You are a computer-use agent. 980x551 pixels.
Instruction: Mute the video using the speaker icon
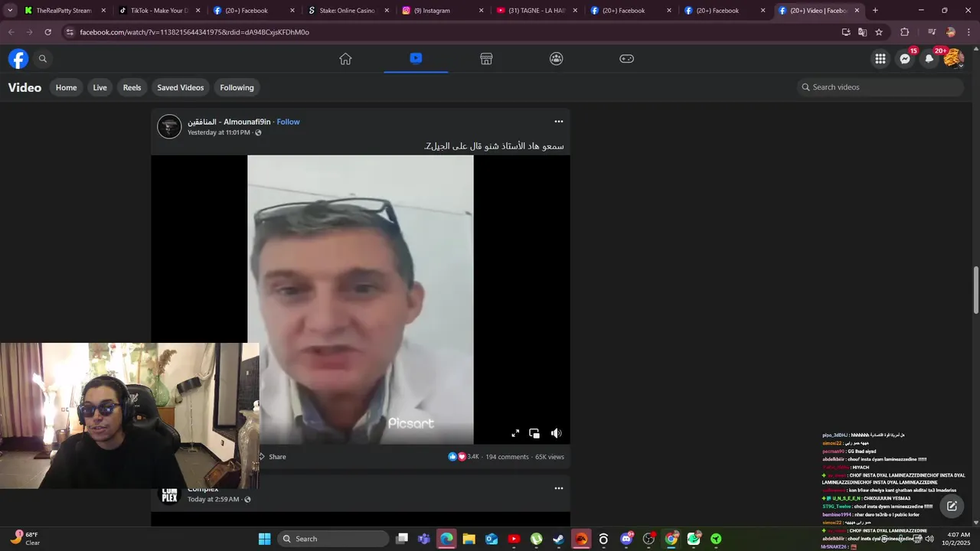[x=557, y=433]
